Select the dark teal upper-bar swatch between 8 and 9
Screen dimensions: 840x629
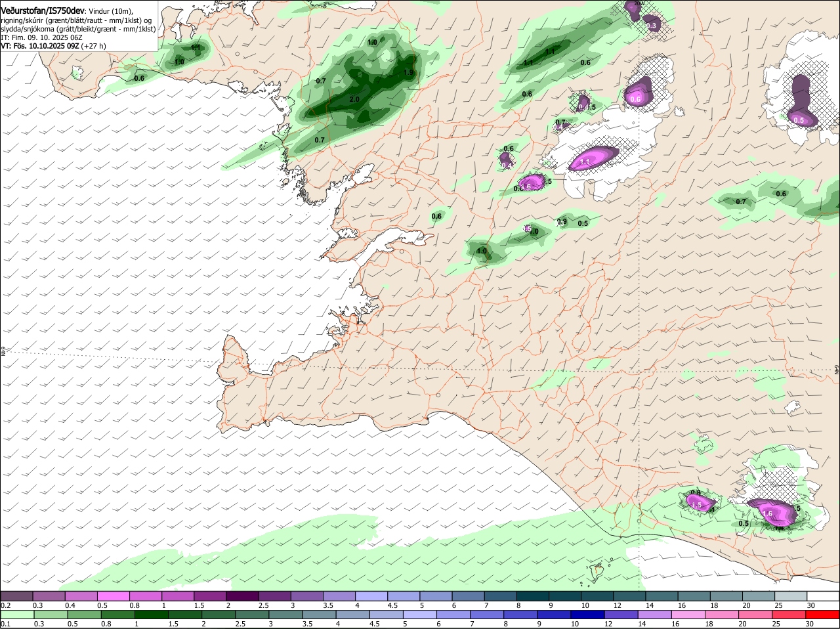tap(534, 596)
